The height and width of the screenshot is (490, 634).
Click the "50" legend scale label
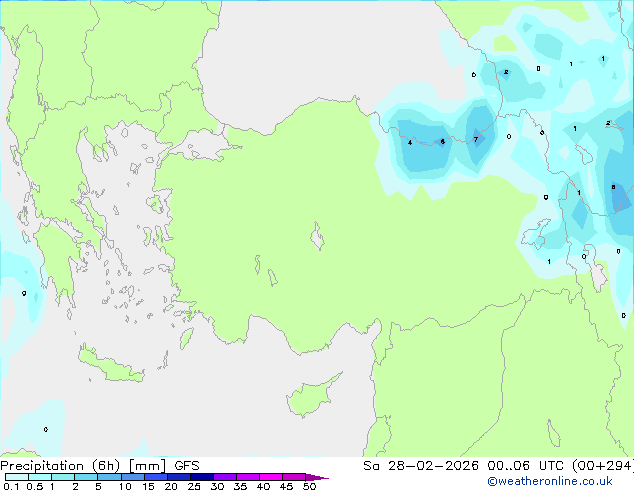[309, 486]
